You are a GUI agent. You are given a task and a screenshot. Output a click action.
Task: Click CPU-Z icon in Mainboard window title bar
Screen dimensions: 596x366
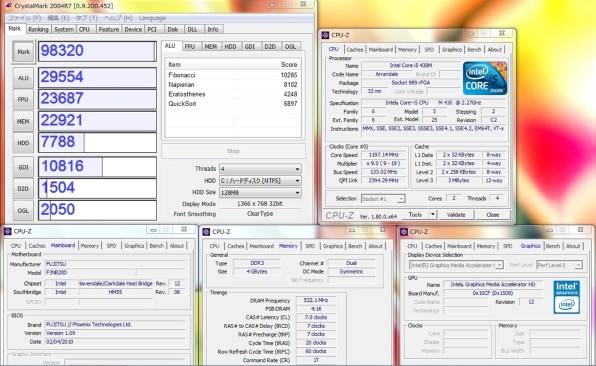[7, 231]
